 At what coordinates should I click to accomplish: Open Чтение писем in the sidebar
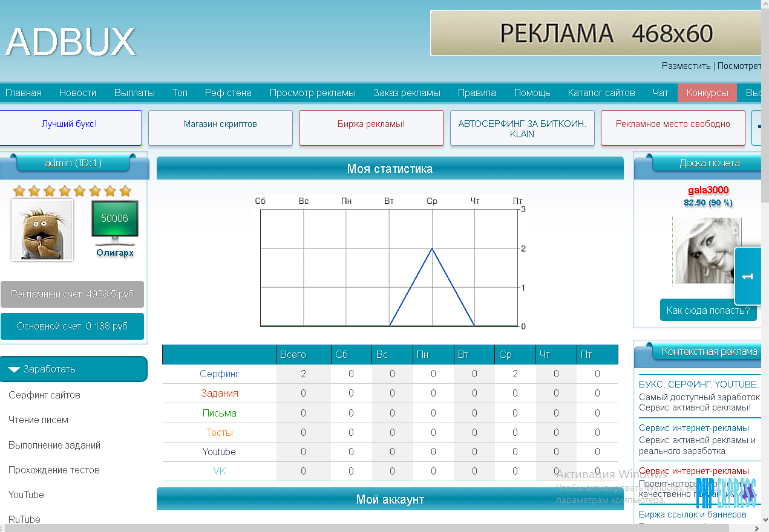[x=38, y=420]
